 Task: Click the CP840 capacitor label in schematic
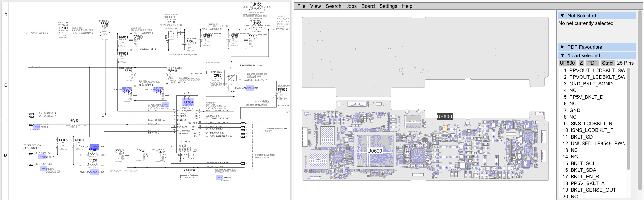pos(128,91)
